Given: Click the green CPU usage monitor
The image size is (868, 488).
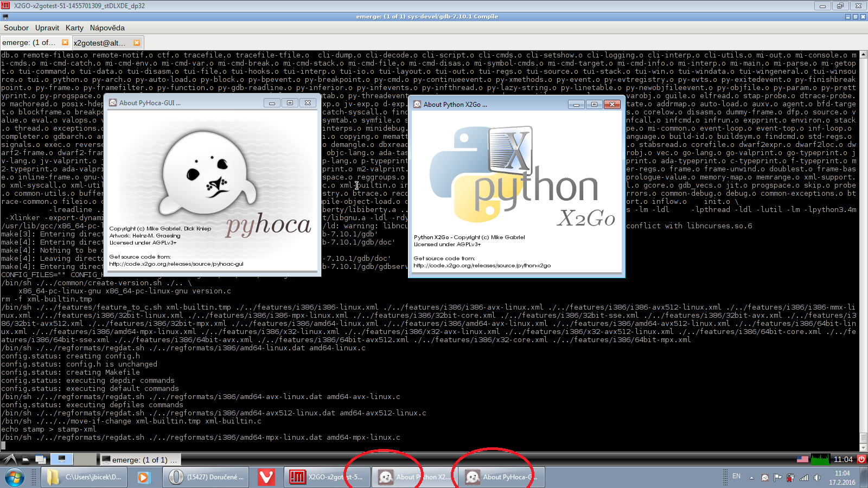Looking at the screenshot, I should 820,459.
